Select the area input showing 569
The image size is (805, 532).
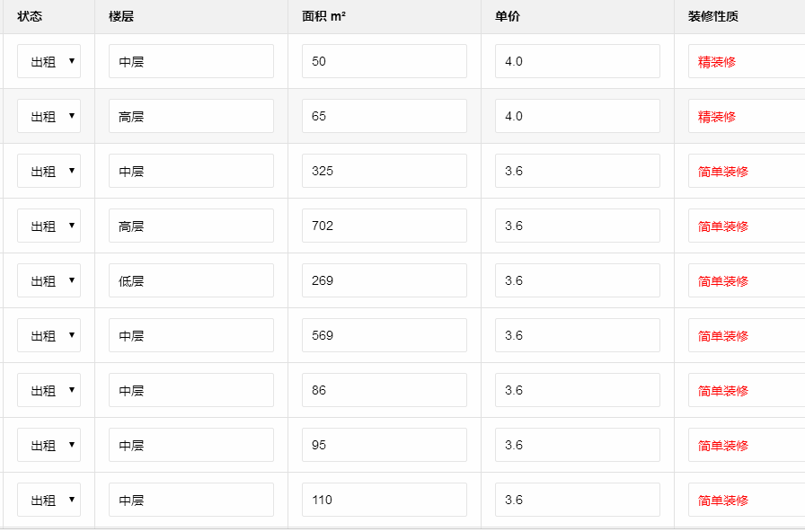tap(384, 335)
